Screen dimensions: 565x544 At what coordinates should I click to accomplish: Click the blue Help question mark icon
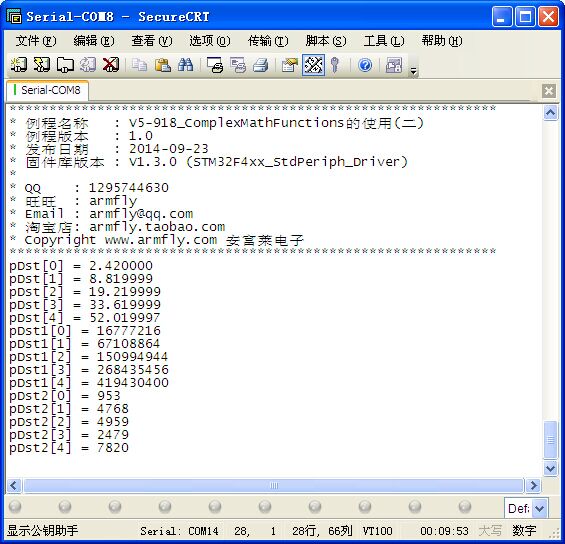(x=365, y=65)
